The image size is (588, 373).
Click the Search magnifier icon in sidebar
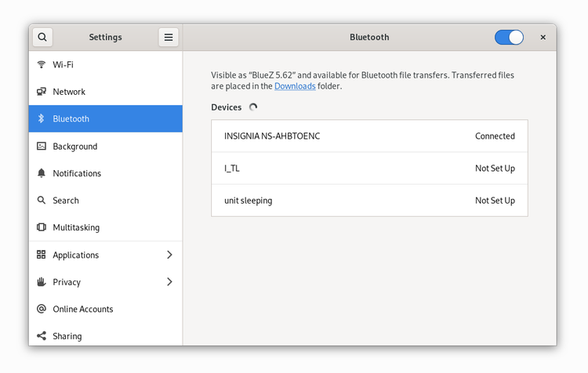(42, 200)
